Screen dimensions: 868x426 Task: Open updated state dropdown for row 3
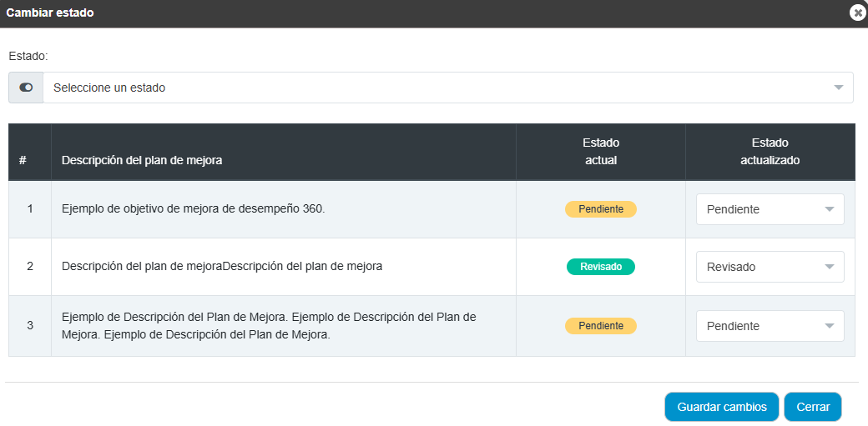[770, 326]
